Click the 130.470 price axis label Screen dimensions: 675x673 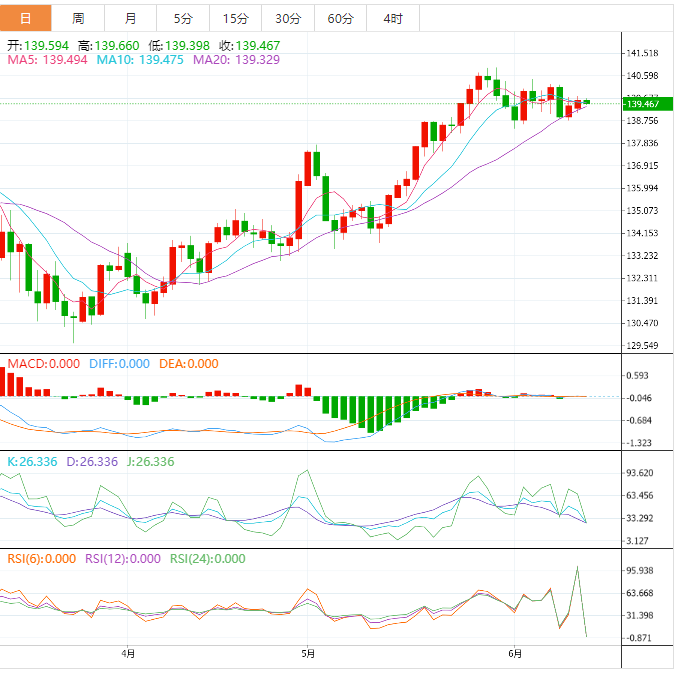pos(642,323)
